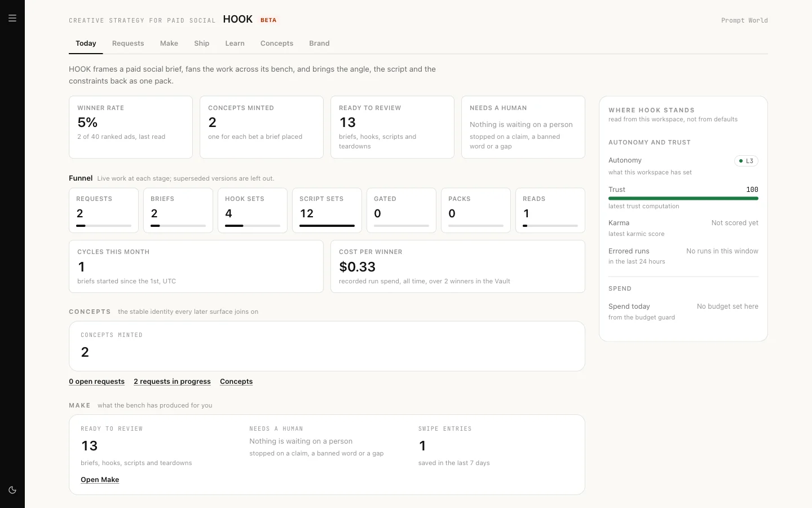Screen dimensions: 812x508
Task: Click the BETA badge beside HOOK
Action: click(x=268, y=20)
